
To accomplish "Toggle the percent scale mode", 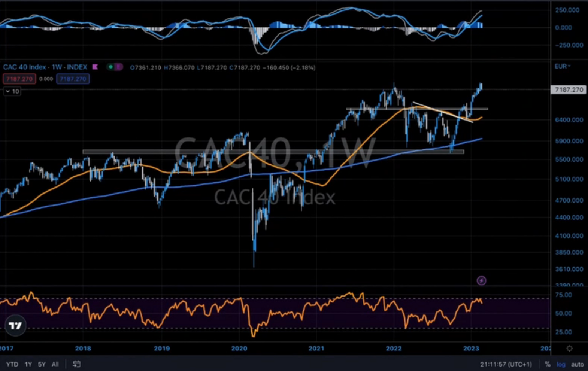I will pyautogui.click(x=548, y=364).
